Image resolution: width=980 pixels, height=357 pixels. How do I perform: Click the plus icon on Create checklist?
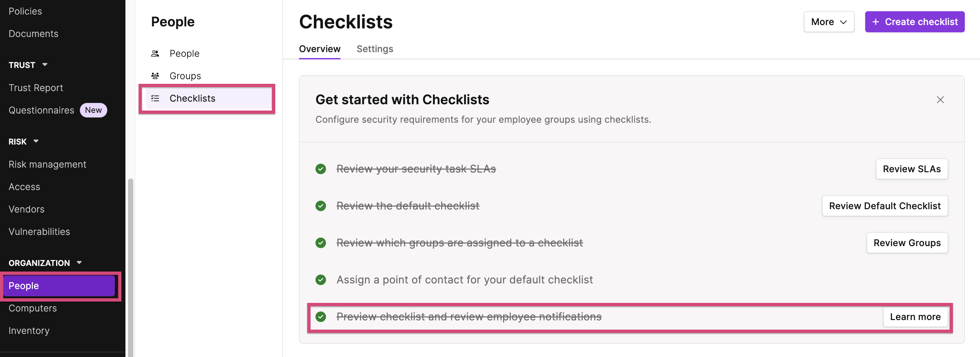pyautogui.click(x=875, y=22)
